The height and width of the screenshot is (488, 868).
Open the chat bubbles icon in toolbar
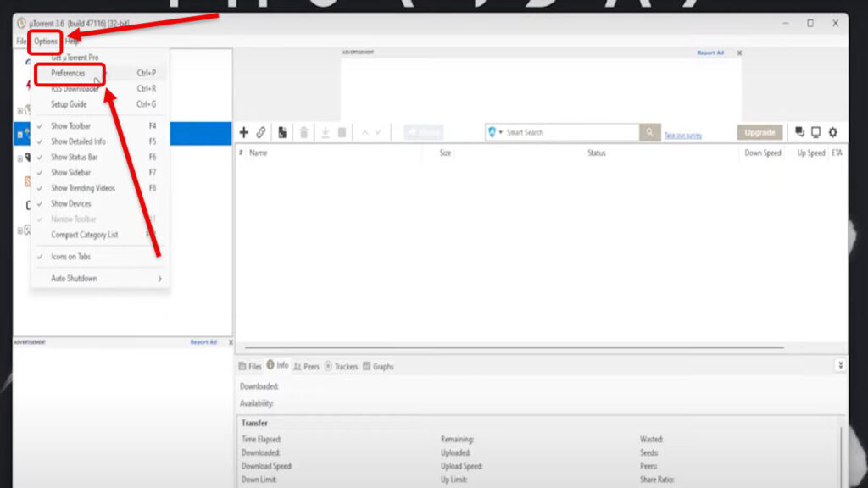point(799,131)
